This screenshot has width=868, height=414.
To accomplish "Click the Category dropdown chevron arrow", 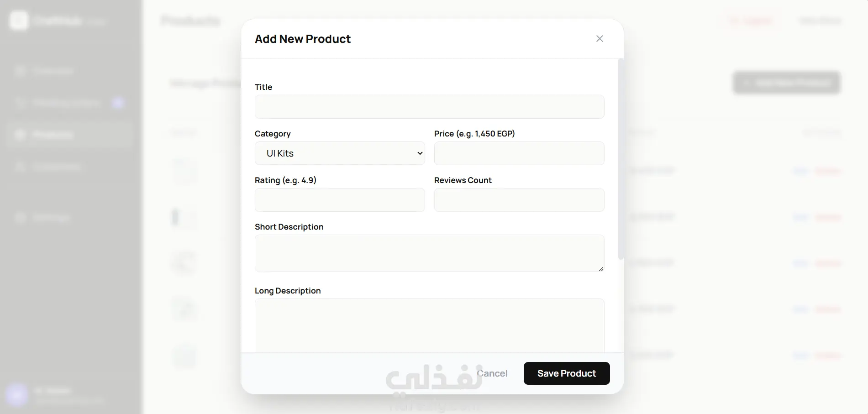I will [x=420, y=153].
